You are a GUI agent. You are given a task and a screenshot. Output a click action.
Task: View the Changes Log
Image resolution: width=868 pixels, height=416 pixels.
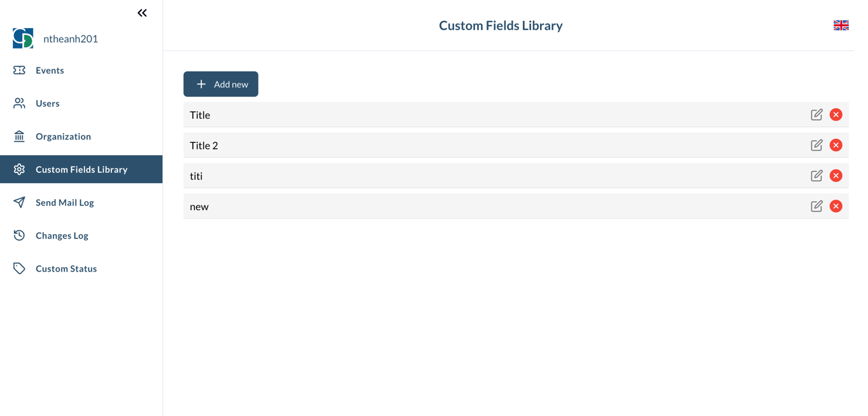click(62, 235)
